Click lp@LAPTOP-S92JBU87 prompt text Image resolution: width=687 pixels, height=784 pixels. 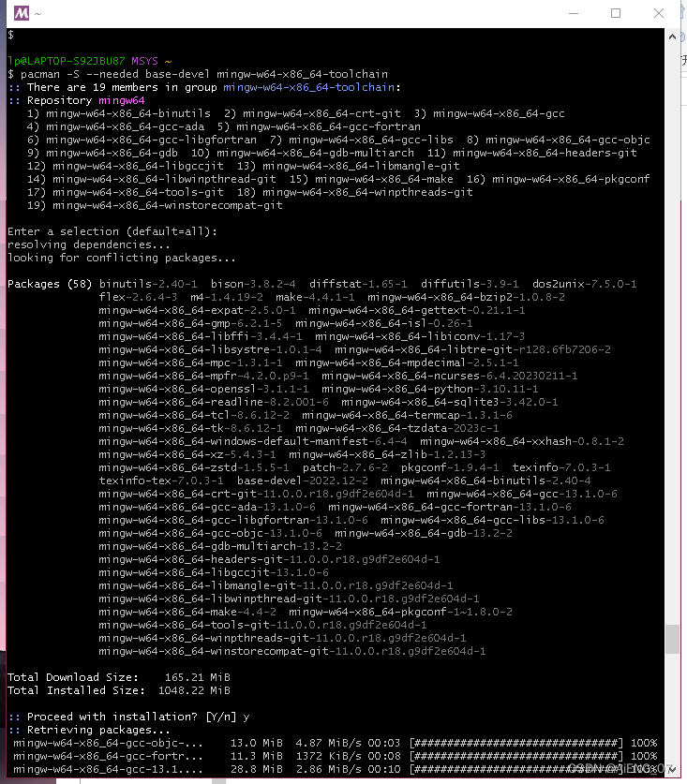pyautogui.click(x=66, y=61)
